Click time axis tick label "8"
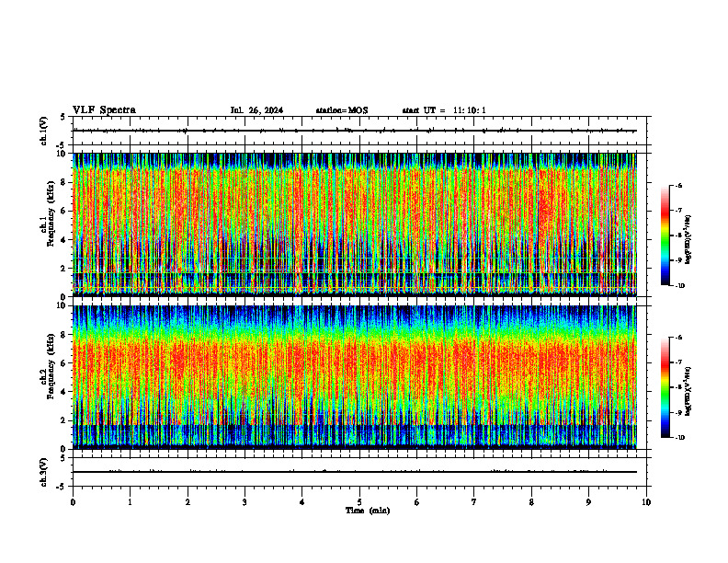The width and height of the screenshot is (728, 563). point(531,502)
